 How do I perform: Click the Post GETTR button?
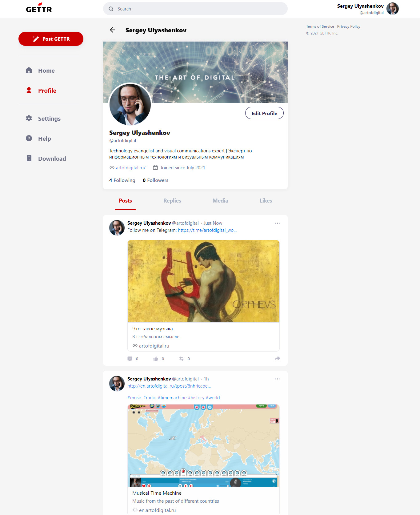click(x=51, y=39)
